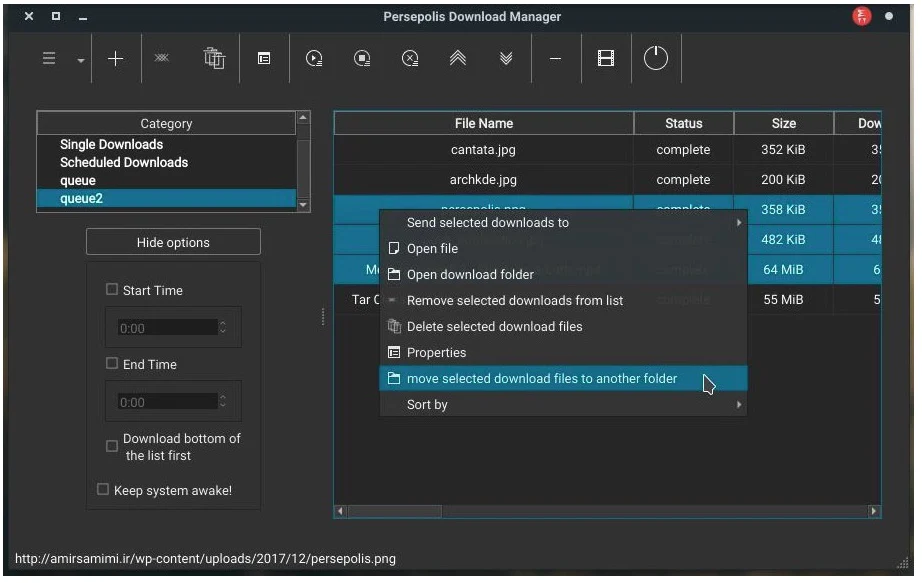
Task: Click the remove from list toolbar icon
Action: [162, 58]
